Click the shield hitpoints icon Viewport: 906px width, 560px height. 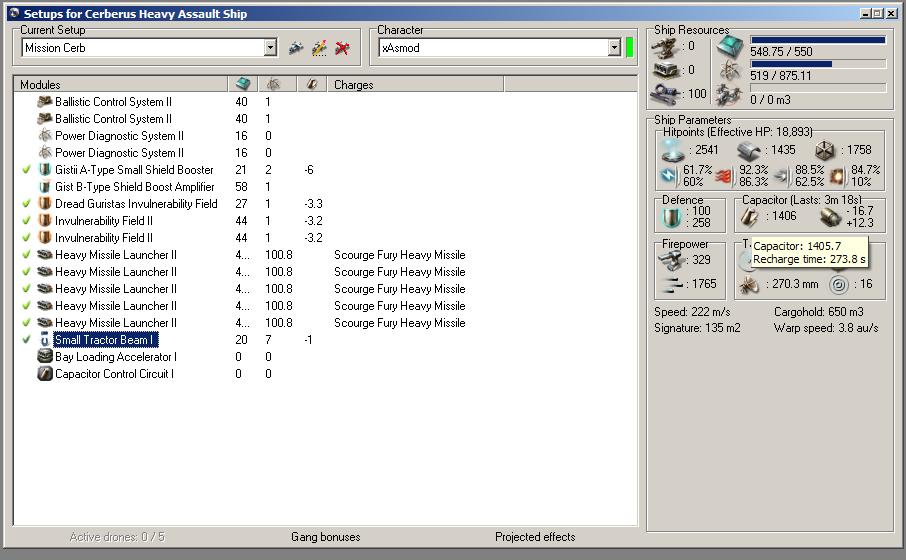[x=672, y=150]
